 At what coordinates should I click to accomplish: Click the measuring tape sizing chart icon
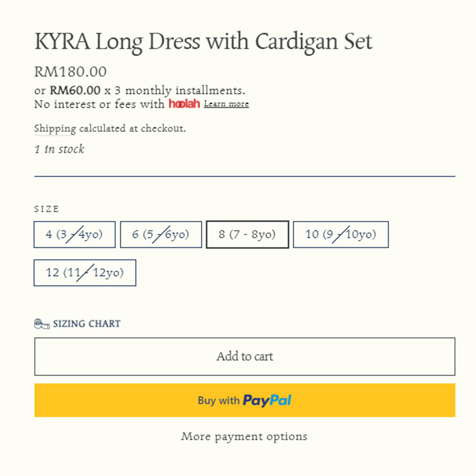click(x=42, y=324)
